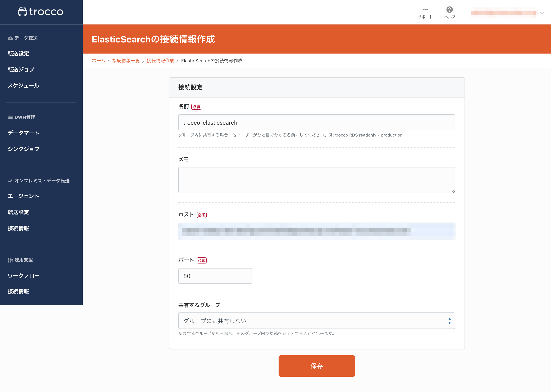Open the サポート ellipsis icon
This screenshot has height=392, width=551.
pyautogui.click(x=425, y=10)
